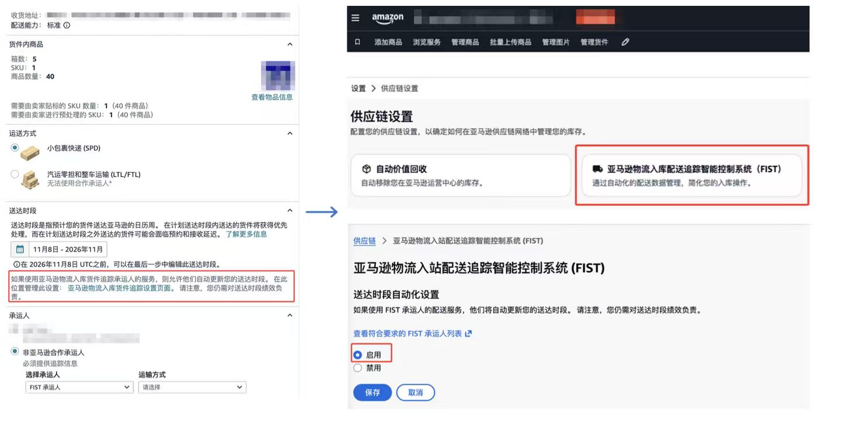Click the blurred product thumbnail image

click(278, 75)
